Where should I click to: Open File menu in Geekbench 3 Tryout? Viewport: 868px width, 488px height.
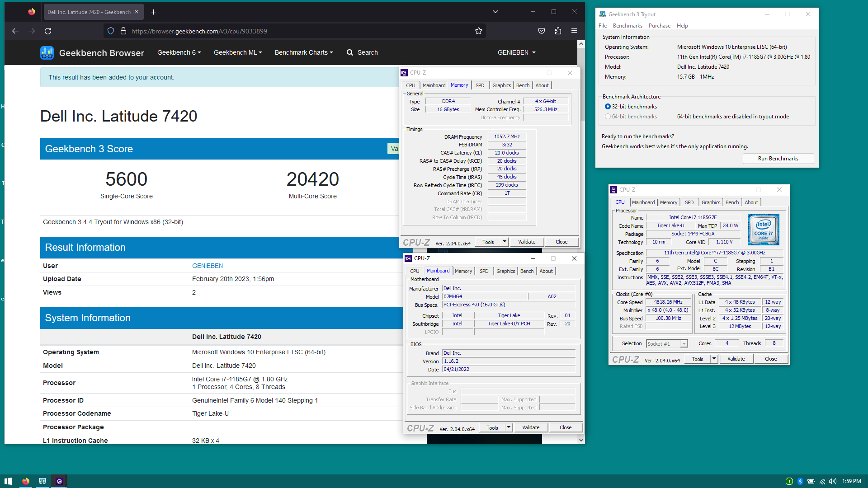click(603, 26)
